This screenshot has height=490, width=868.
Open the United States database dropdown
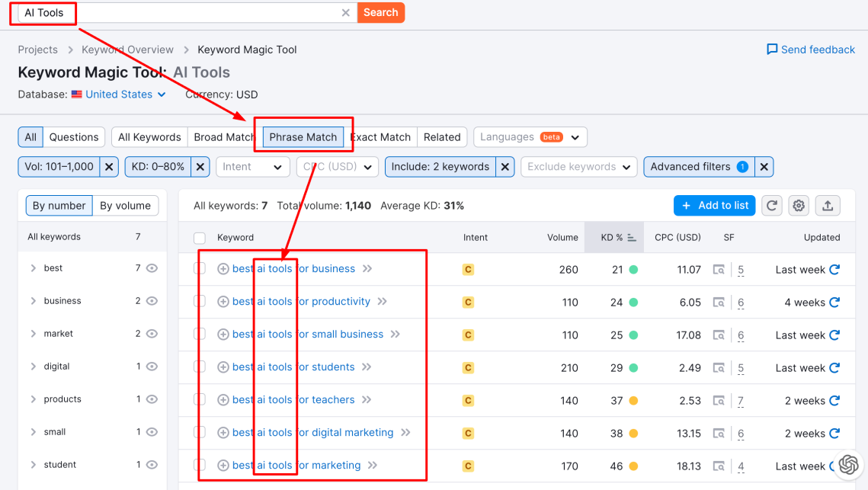[118, 94]
